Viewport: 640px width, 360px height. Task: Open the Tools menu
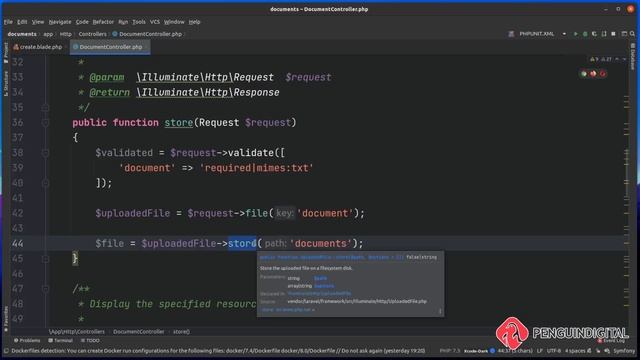pyautogui.click(x=138, y=22)
